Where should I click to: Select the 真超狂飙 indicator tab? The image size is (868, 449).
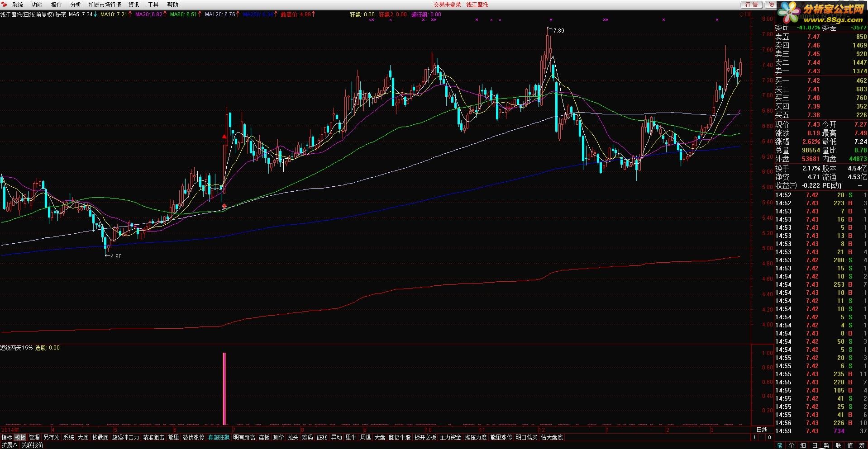tap(219, 437)
